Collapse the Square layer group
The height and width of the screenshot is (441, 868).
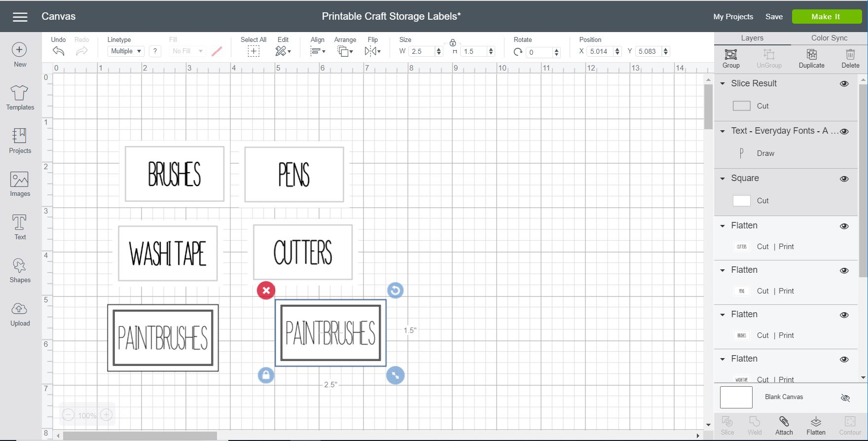(x=723, y=178)
